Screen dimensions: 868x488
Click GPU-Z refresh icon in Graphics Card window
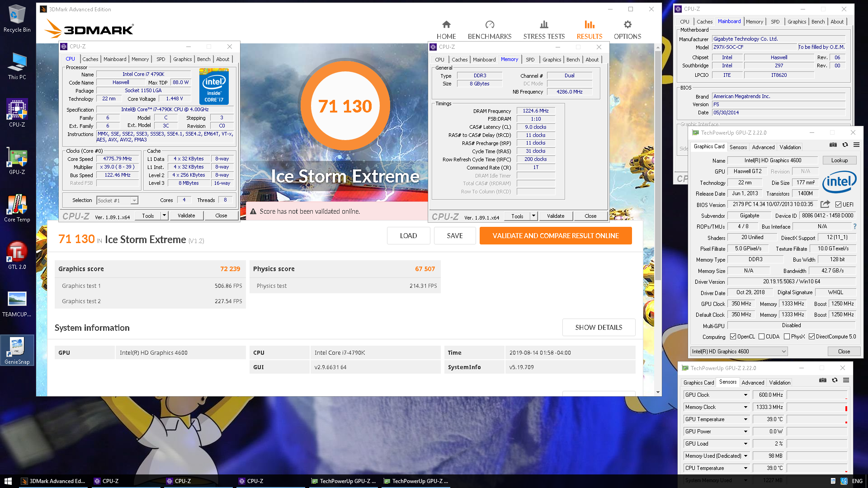tap(844, 145)
